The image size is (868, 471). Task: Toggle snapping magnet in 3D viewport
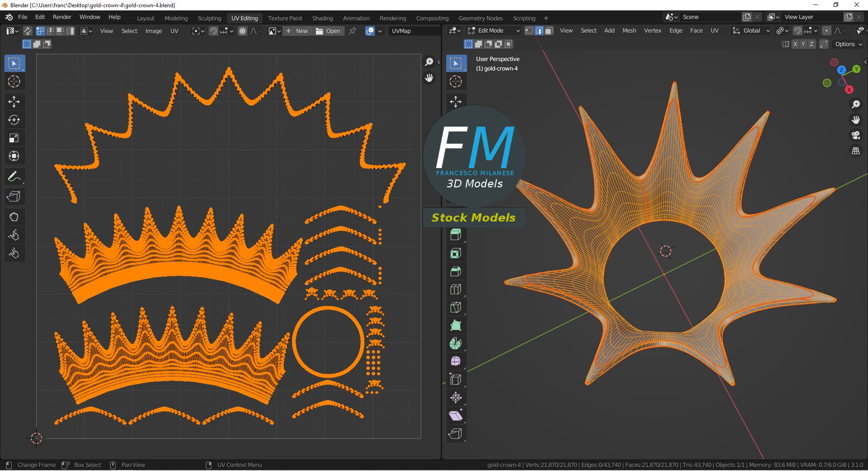797,31
